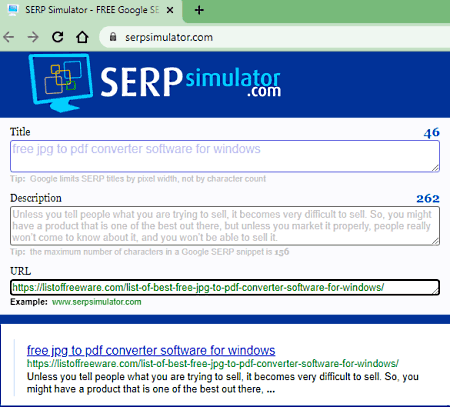Image resolution: width=450 pixels, height=407 pixels.
Task: Go back using the browser back arrow
Action: pos(8,37)
